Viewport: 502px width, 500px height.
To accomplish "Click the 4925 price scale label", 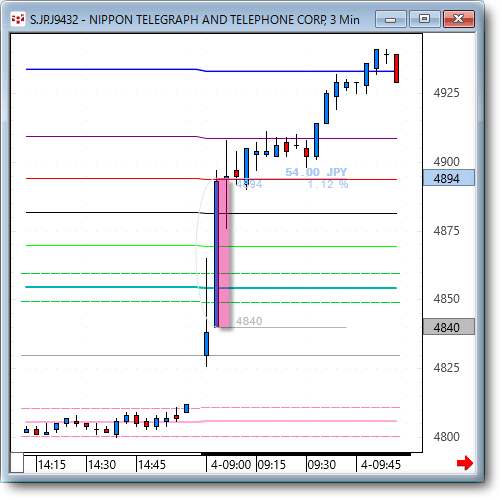I will [446, 93].
